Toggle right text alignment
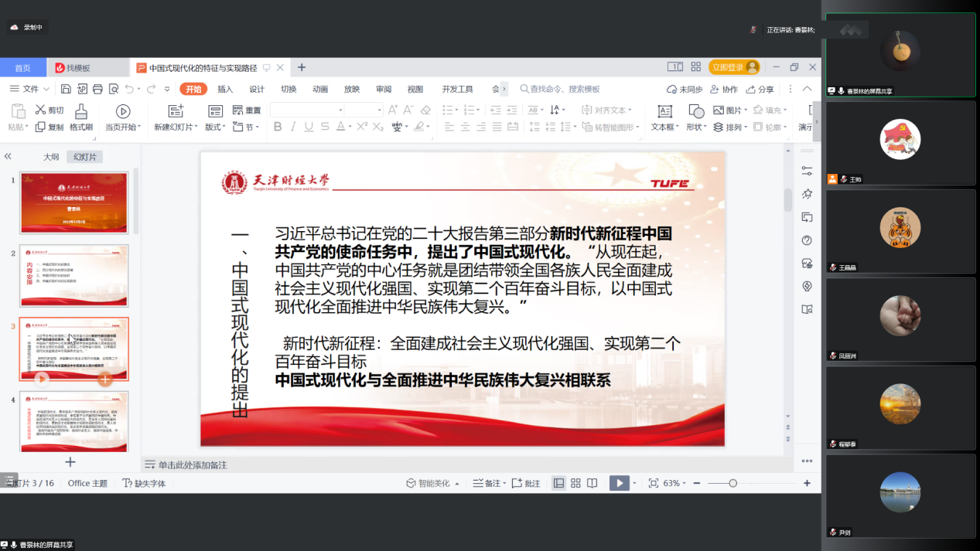The image size is (980, 551). point(480,127)
